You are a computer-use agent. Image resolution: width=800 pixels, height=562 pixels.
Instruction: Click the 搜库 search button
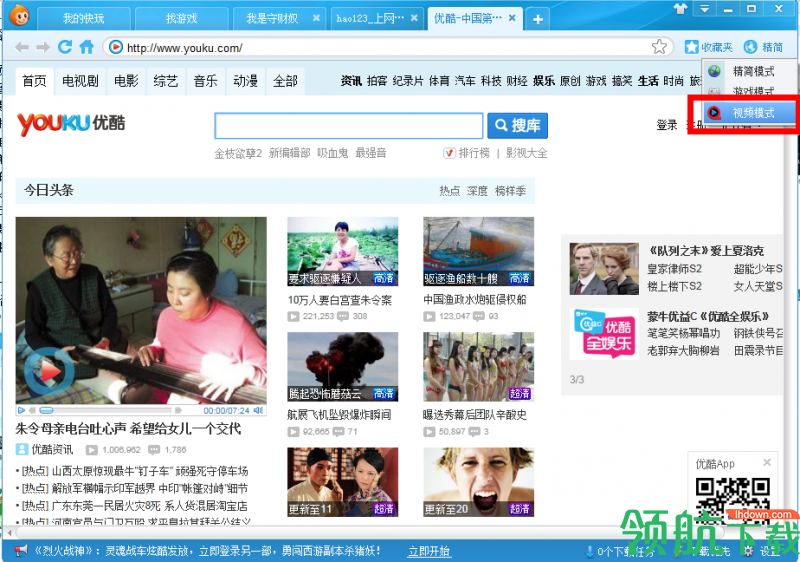(x=517, y=125)
